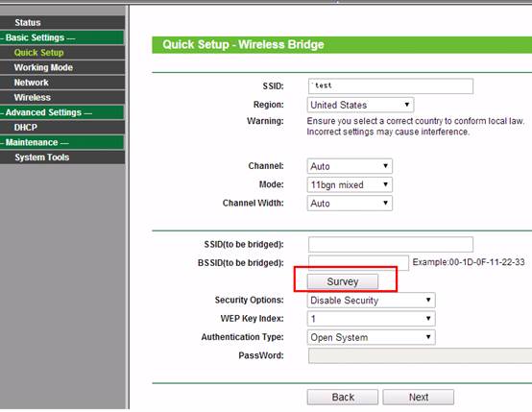Open the Status page in sidebar
The width and height of the screenshot is (532, 412).
62,22
